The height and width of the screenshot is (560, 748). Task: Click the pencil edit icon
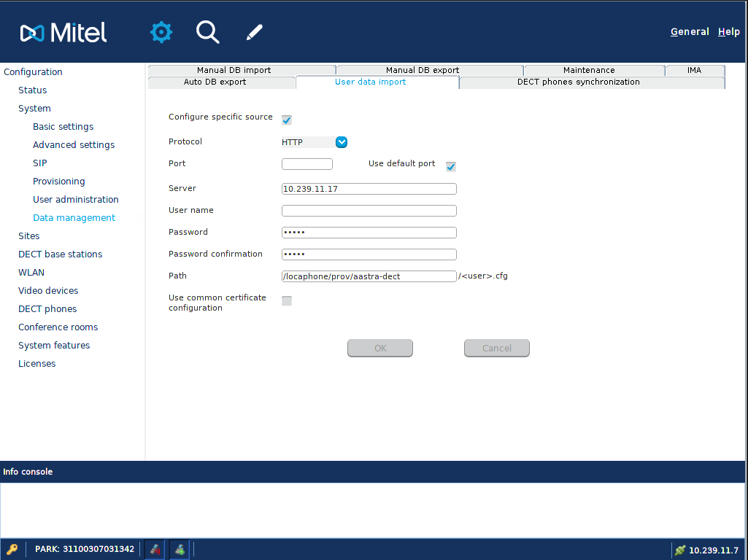coord(254,32)
